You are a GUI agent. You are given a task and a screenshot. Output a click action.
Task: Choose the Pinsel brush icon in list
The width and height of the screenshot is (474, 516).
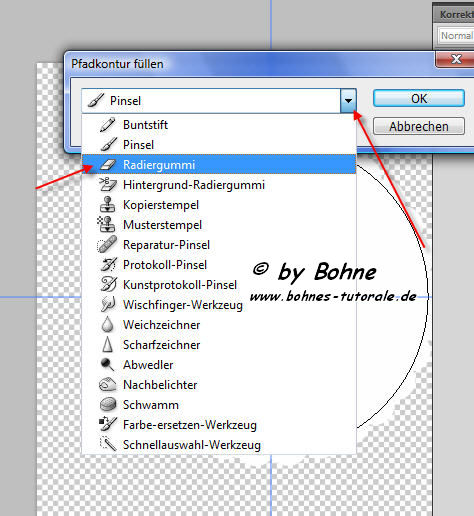click(x=108, y=145)
